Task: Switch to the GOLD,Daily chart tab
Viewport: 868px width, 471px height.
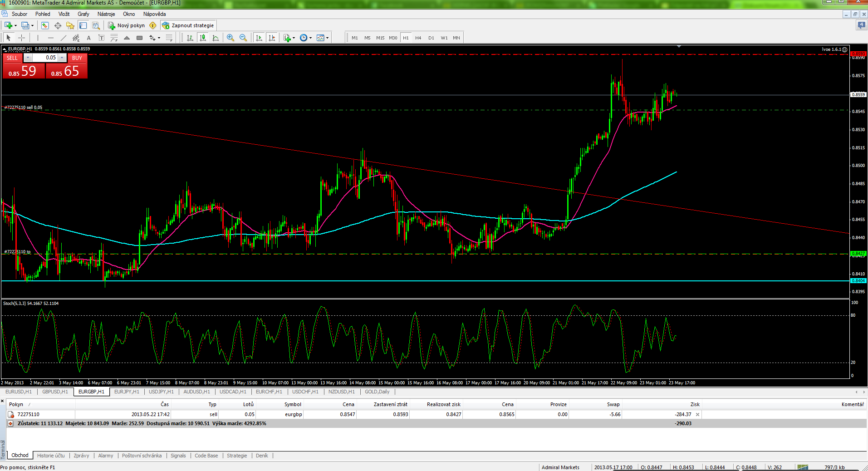Action: [377, 392]
